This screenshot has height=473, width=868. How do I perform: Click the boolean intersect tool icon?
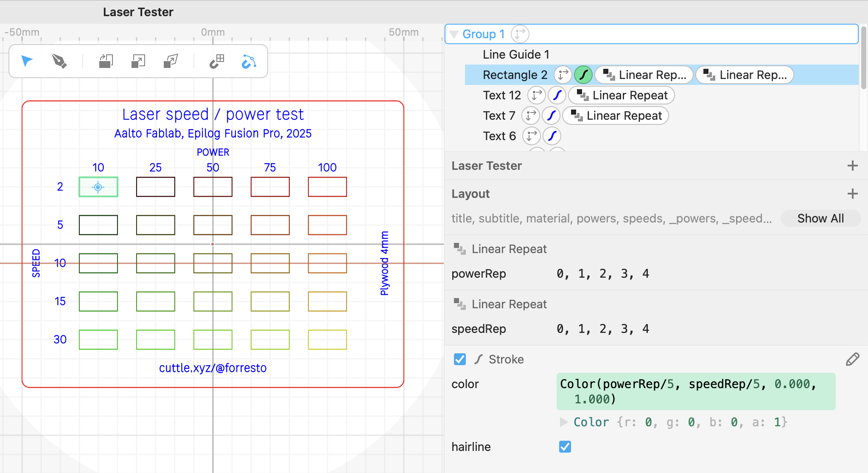[x=138, y=61]
